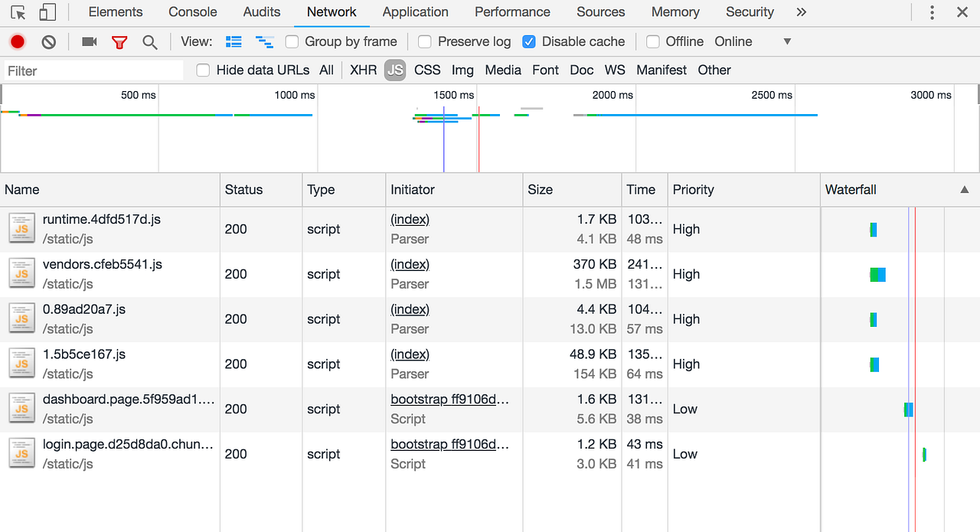Open the network throttling dropdown
The width and height of the screenshot is (980, 532).
(x=787, y=41)
